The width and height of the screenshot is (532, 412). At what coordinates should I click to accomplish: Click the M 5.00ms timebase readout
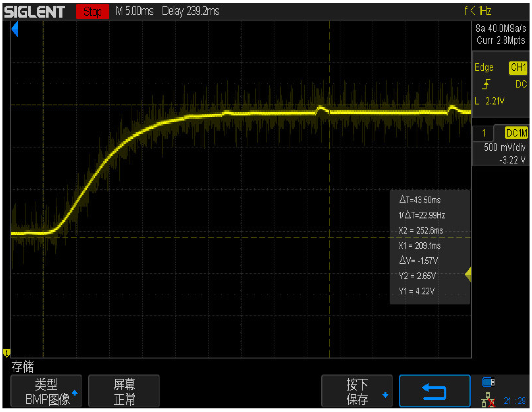[134, 11]
